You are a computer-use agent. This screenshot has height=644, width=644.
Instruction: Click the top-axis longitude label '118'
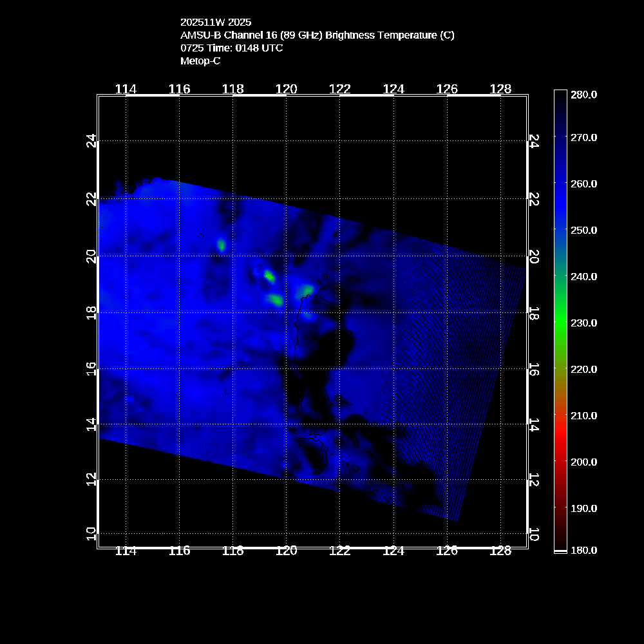coord(233,89)
